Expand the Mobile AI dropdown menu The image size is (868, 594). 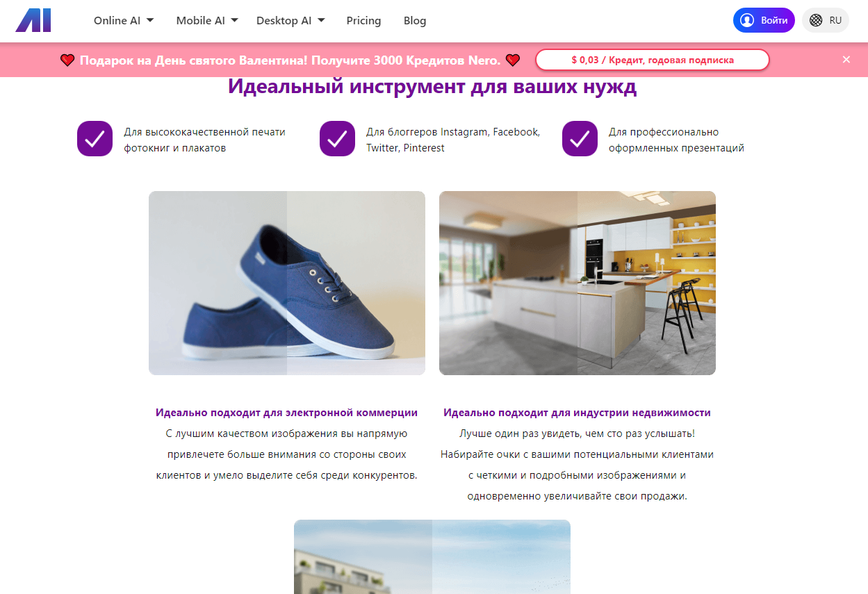207,20
